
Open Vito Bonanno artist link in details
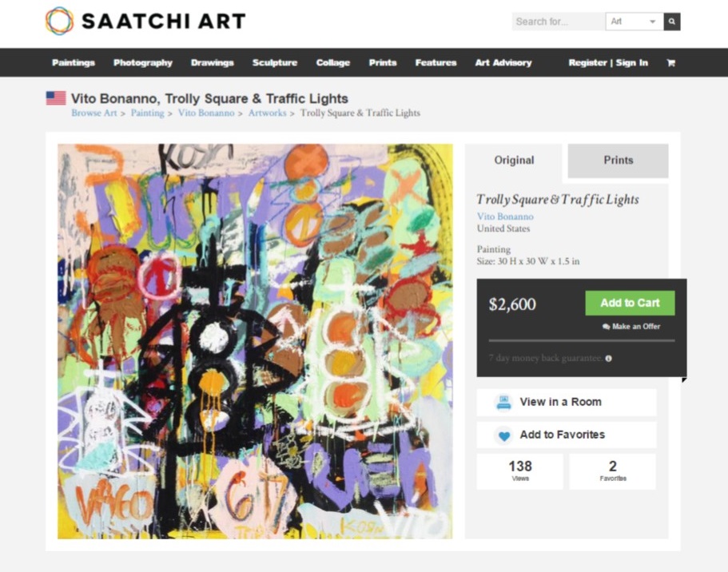505,216
